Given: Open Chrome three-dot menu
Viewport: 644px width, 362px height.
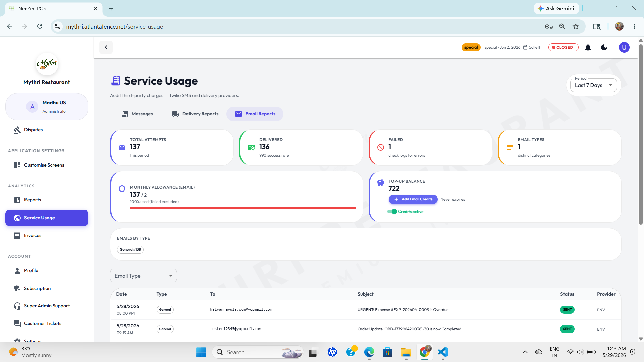Looking at the screenshot, I should point(634,26).
